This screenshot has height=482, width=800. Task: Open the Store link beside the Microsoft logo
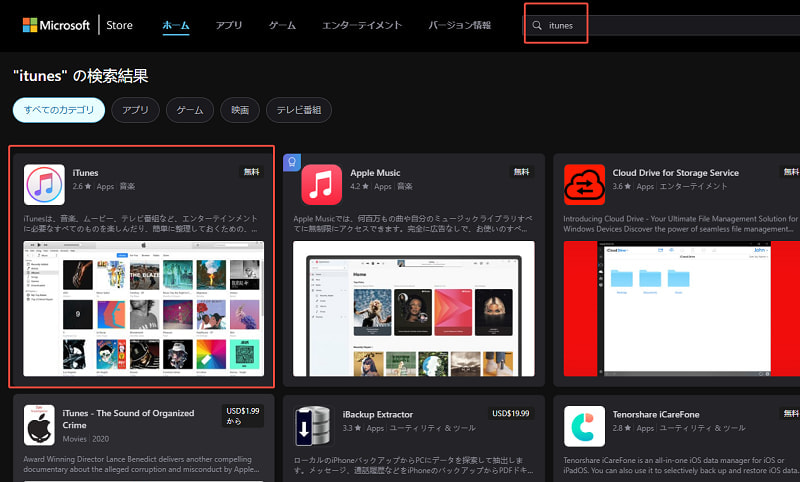pos(119,25)
